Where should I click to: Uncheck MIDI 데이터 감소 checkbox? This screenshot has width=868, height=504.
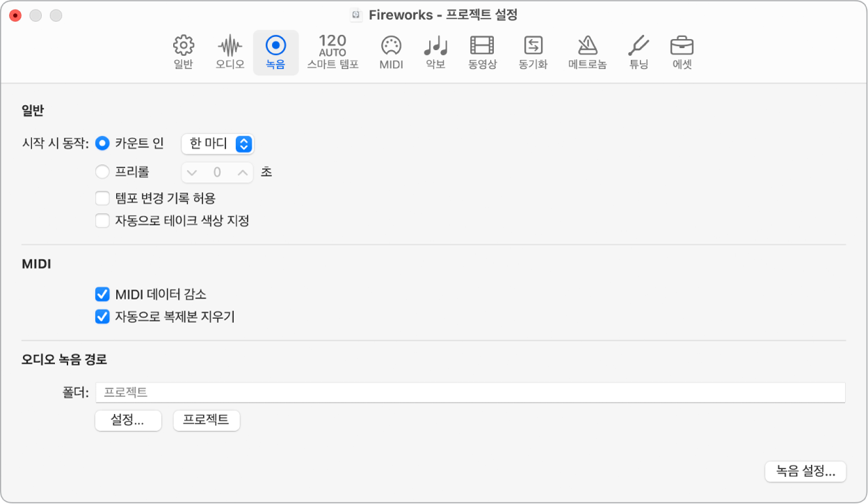pos(103,294)
